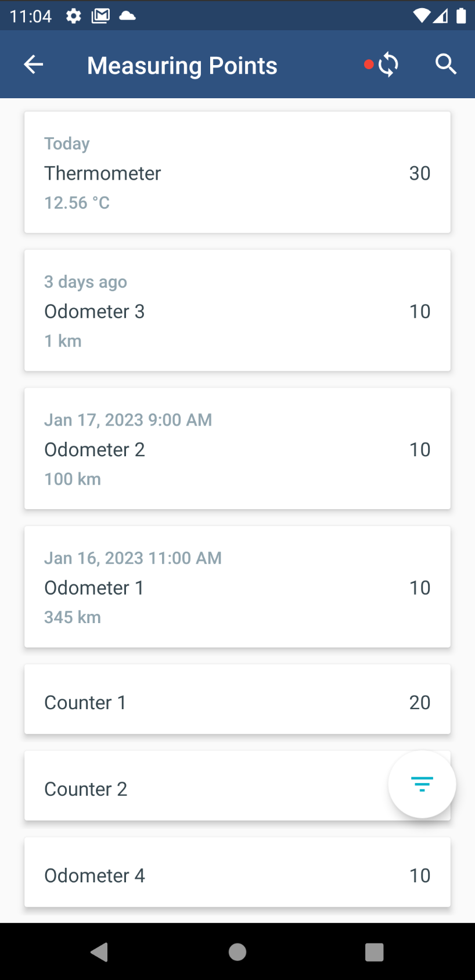The width and height of the screenshot is (475, 980).
Task: Tap the 12.56 °C reading text
Action: [77, 203]
